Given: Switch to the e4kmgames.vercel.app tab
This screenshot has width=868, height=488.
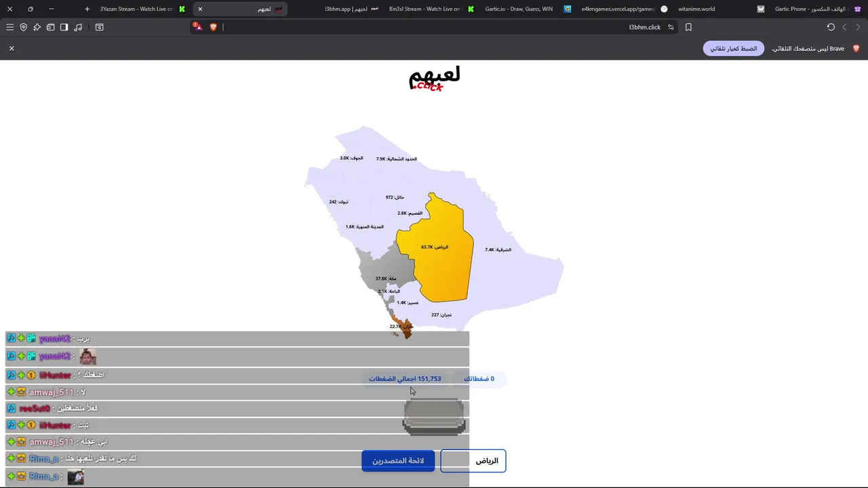Looking at the screenshot, I should pyautogui.click(x=624, y=9).
